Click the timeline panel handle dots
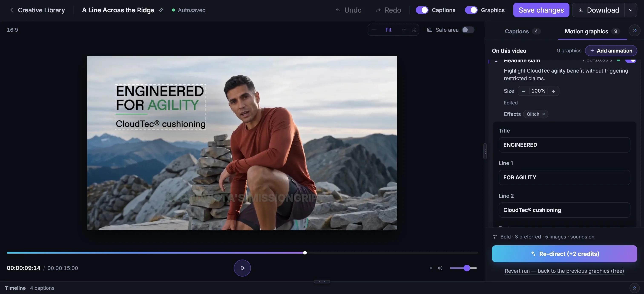644x294 pixels. click(x=322, y=281)
